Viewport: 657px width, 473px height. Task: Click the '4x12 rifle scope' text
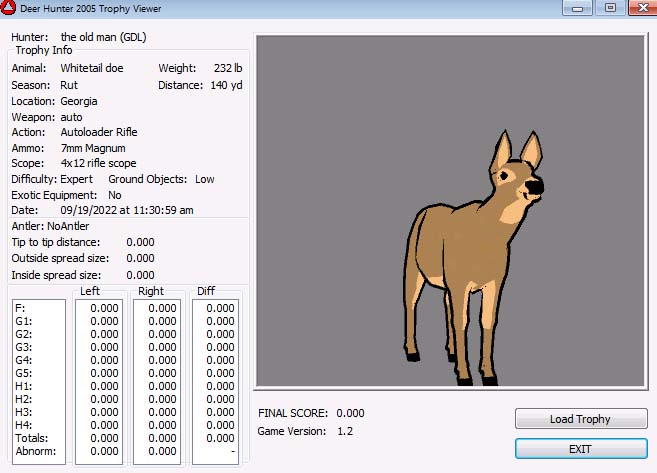tap(99, 163)
